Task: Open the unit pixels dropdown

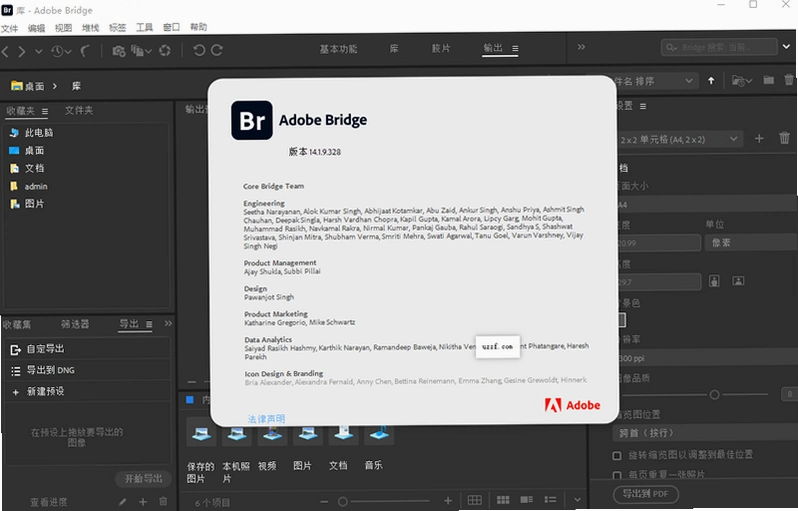Action: [751, 243]
